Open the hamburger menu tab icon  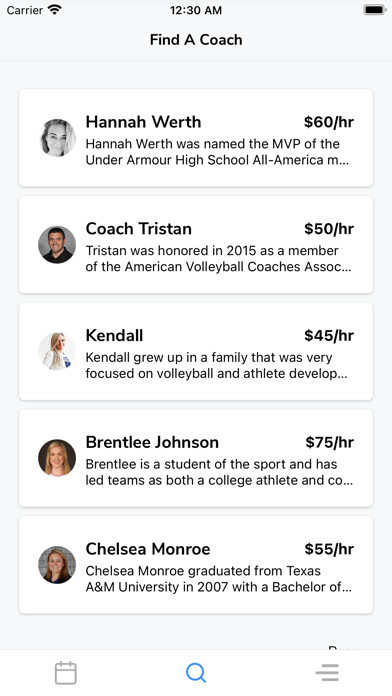pyautogui.click(x=327, y=673)
